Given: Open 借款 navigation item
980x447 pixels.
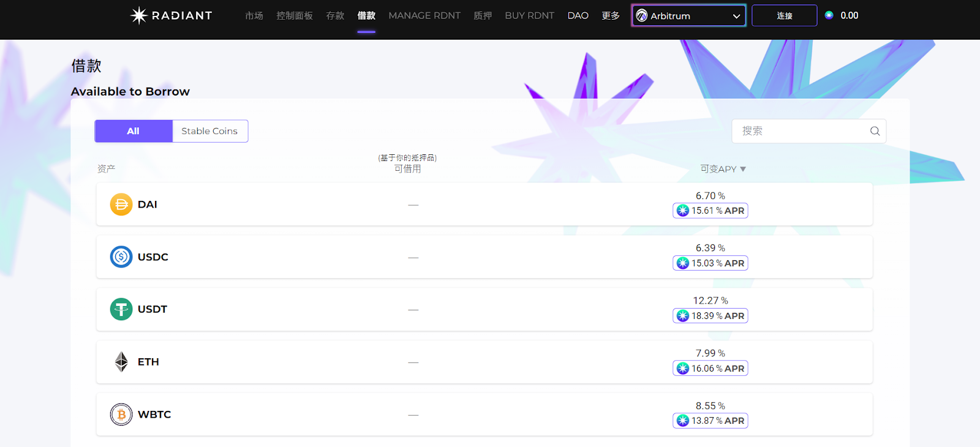Looking at the screenshot, I should (366, 15).
